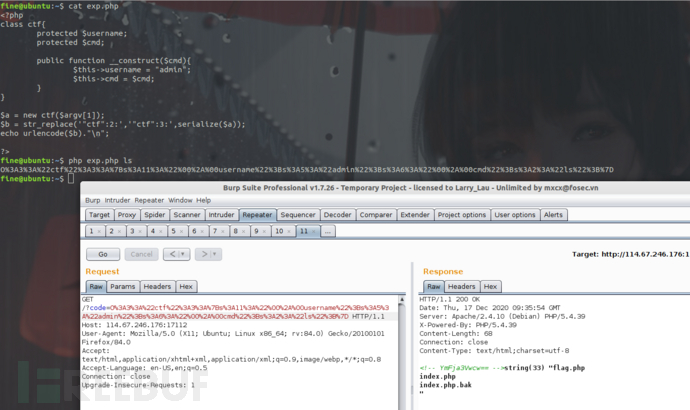This screenshot has width=690, height=410.
Task: Click the Go button to send request
Action: pyautogui.click(x=102, y=253)
